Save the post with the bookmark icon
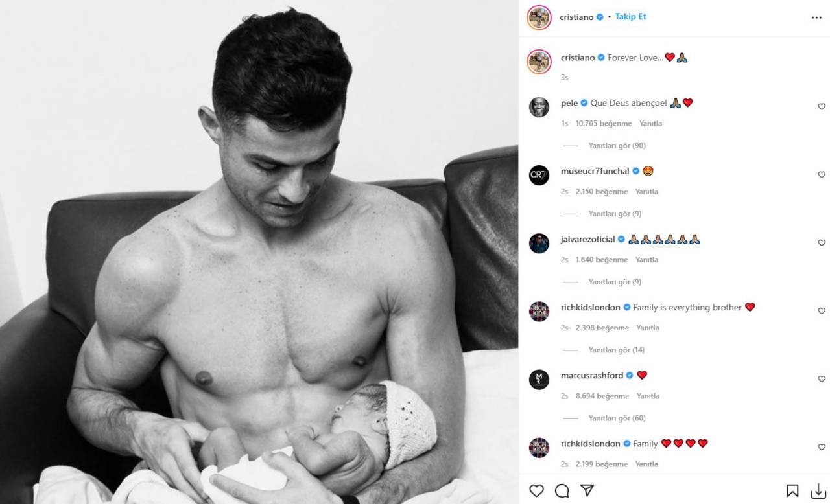Screen dimensions: 830x504 pyautogui.click(x=792, y=490)
